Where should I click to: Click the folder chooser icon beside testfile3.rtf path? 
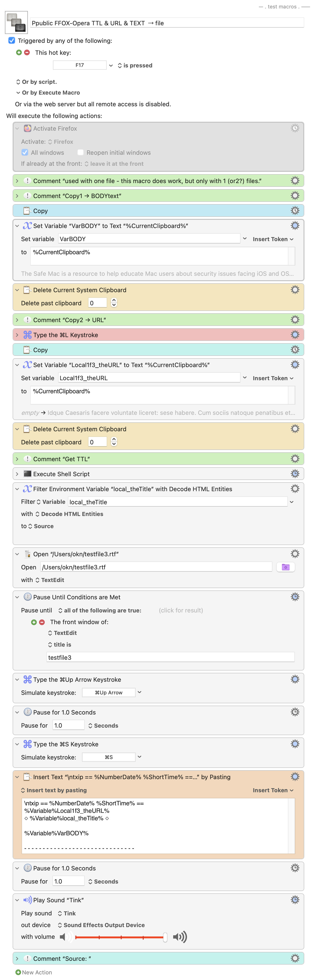coord(285,567)
